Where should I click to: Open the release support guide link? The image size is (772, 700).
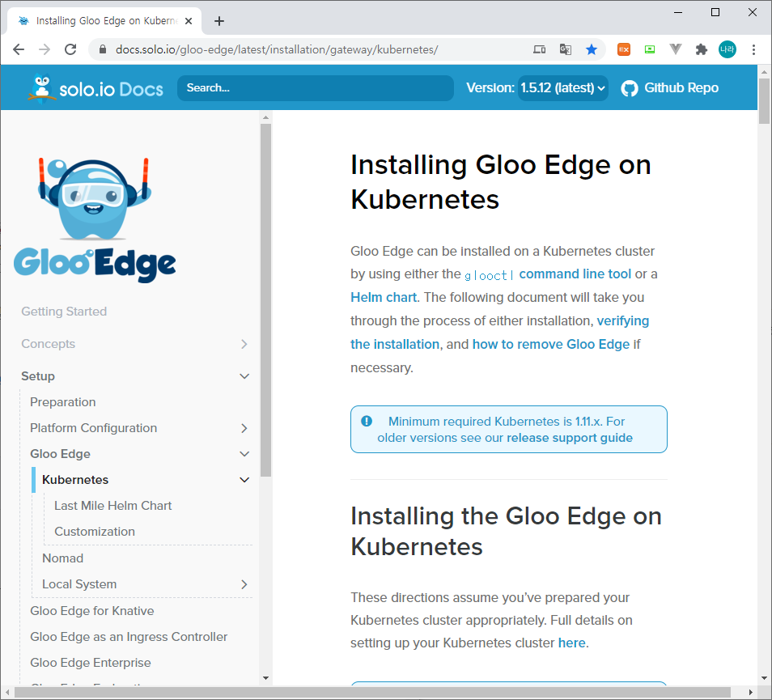[570, 438]
